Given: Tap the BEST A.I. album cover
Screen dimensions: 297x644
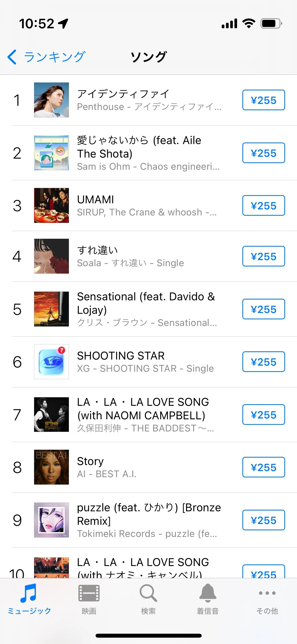Looking at the screenshot, I should pyautogui.click(x=51, y=467).
